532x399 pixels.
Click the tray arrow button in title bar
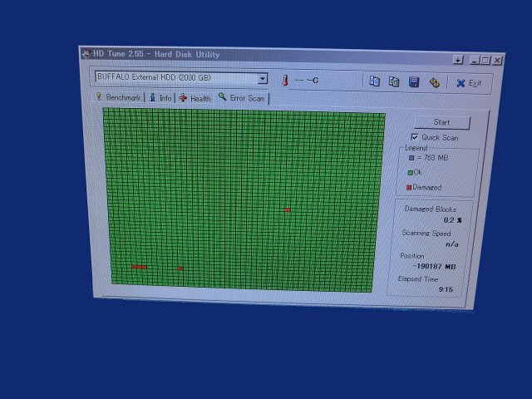[x=458, y=60]
